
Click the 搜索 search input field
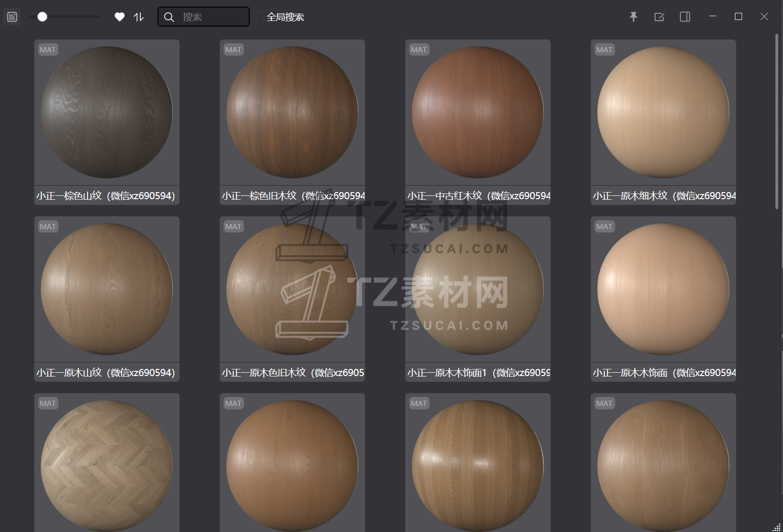coord(204,17)
